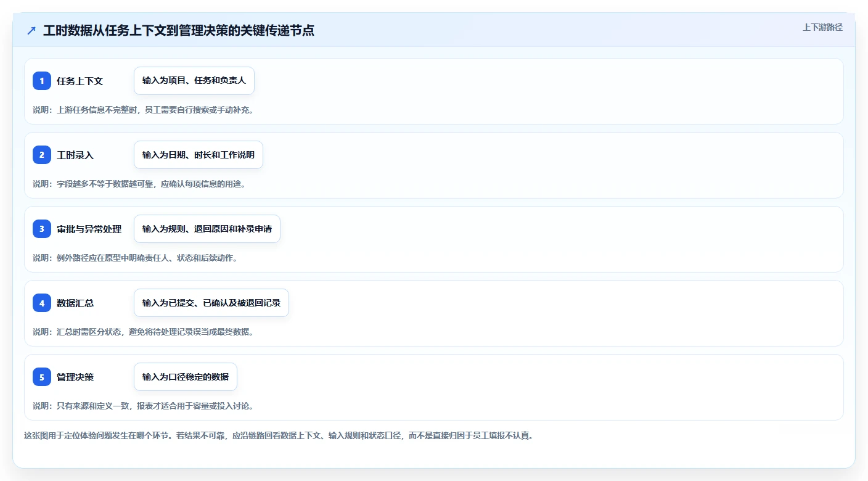Click the 输入为日期、时长和工作说明 chip
This screenshot has width=868, height=481.
[x=199, y=155]
